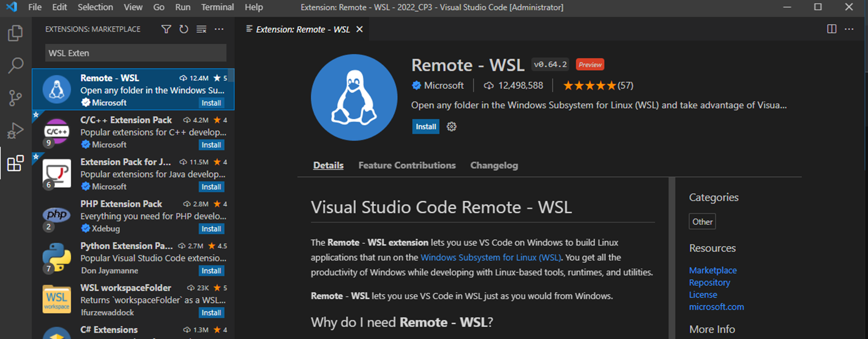
Task: Click lfurzewaddock publisher name
Action: point(107,312)
